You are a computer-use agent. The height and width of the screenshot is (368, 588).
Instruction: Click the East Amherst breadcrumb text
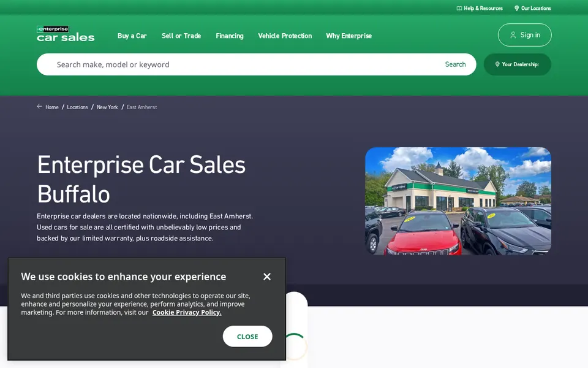141,107
